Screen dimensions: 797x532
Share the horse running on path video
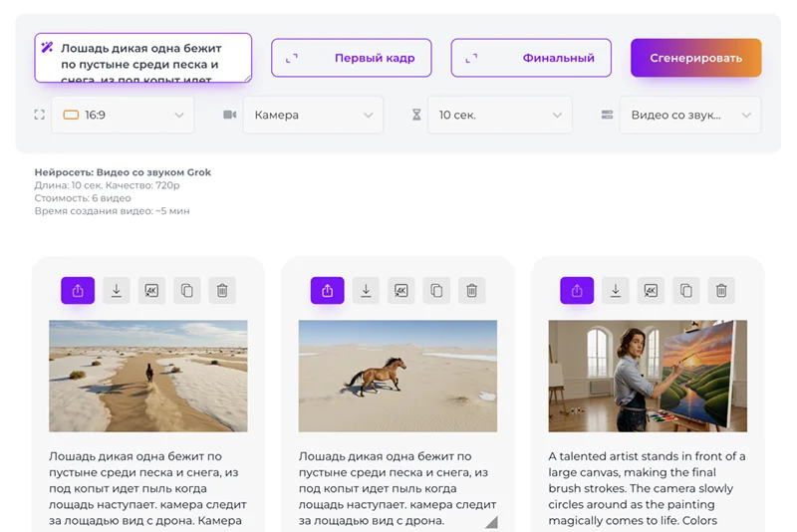tap(78, 291)
